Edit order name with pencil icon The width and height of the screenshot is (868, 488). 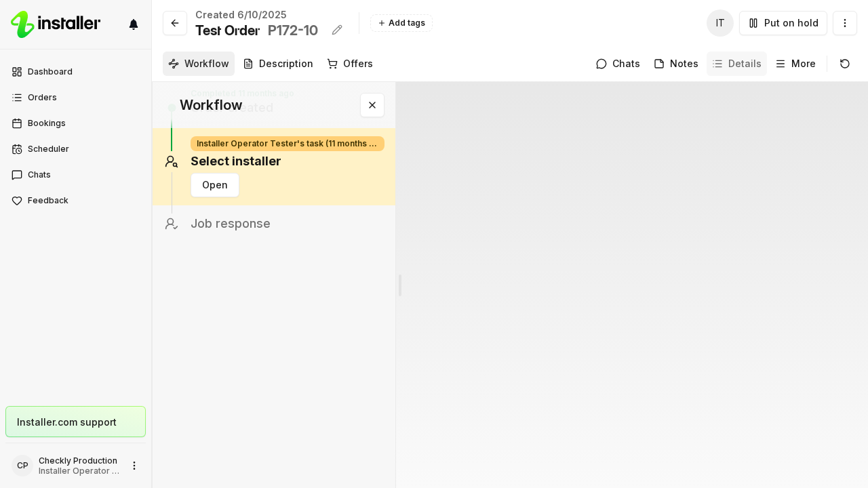point(337,30)
